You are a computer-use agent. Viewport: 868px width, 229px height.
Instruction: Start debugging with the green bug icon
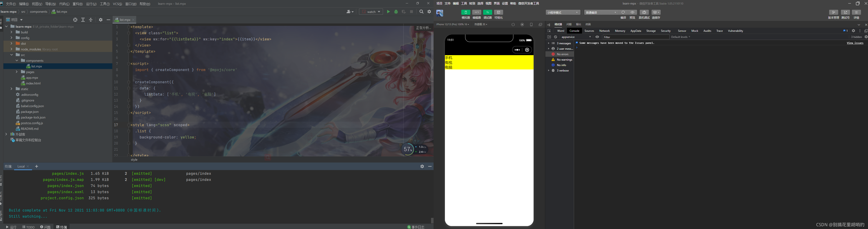click(x=396, y=12)
